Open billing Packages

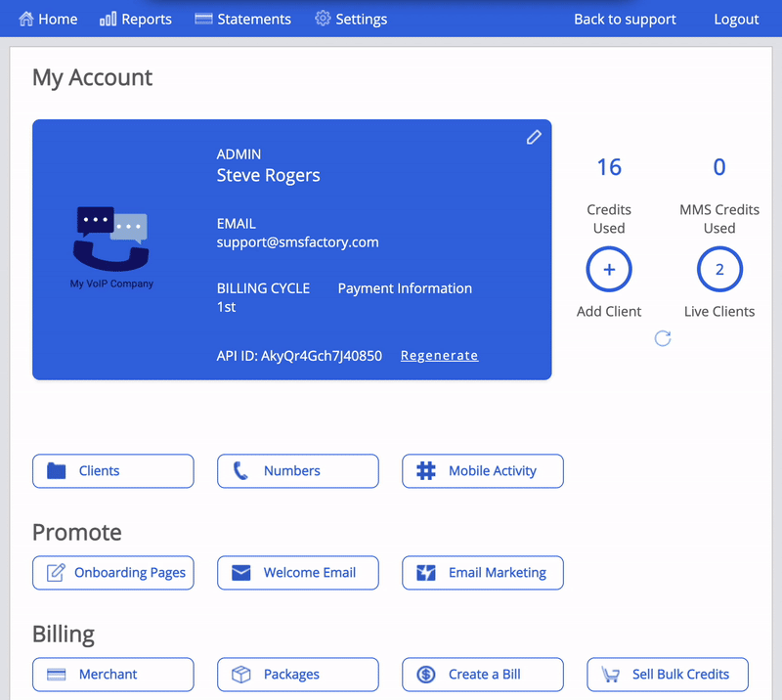point(298,675)
